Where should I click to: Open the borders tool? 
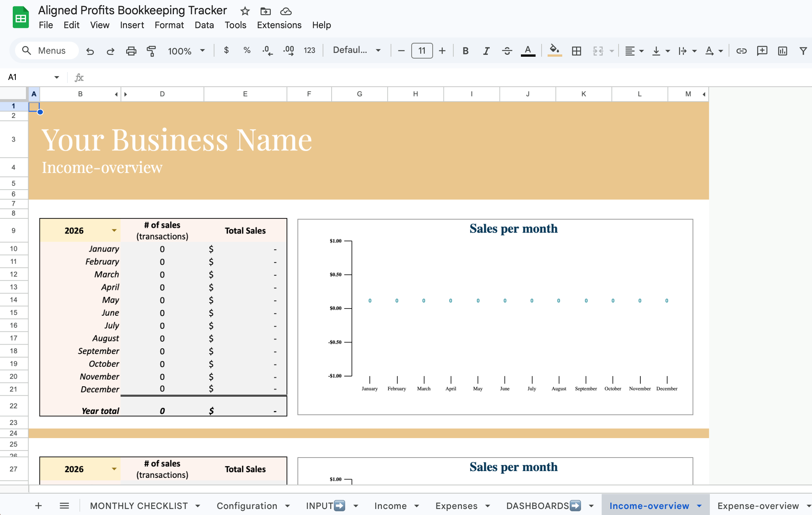(576, 51)
